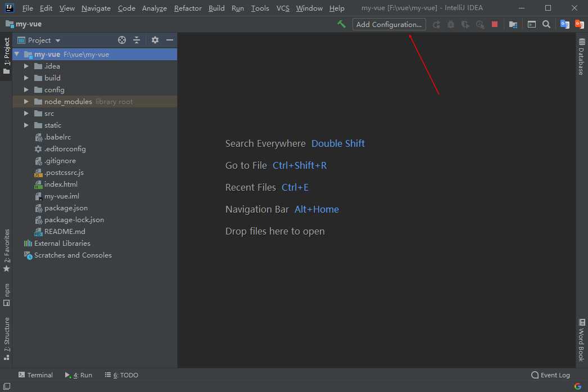The width and height of the screenshot is (588, 392).
Task: Open the Favorites side tab
Action: [6, 250]
